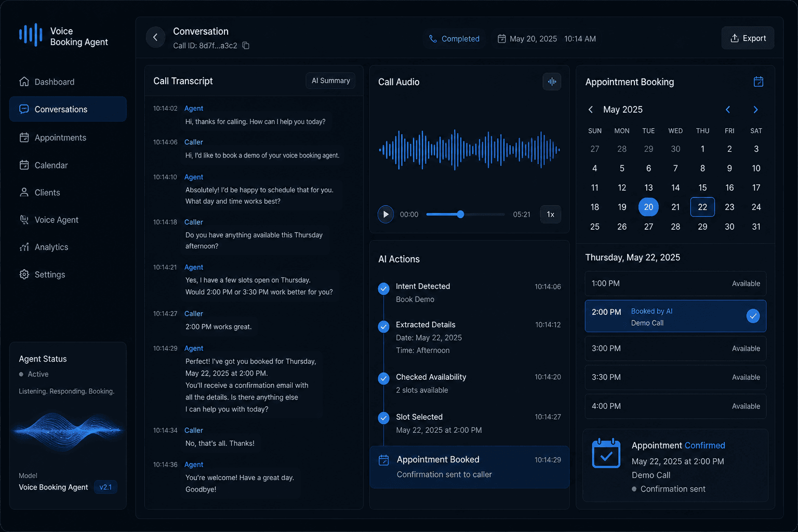The width and height of the screenshot is (798, 532).
Task: Go back using the left arrow button
Action: (155, 37)
